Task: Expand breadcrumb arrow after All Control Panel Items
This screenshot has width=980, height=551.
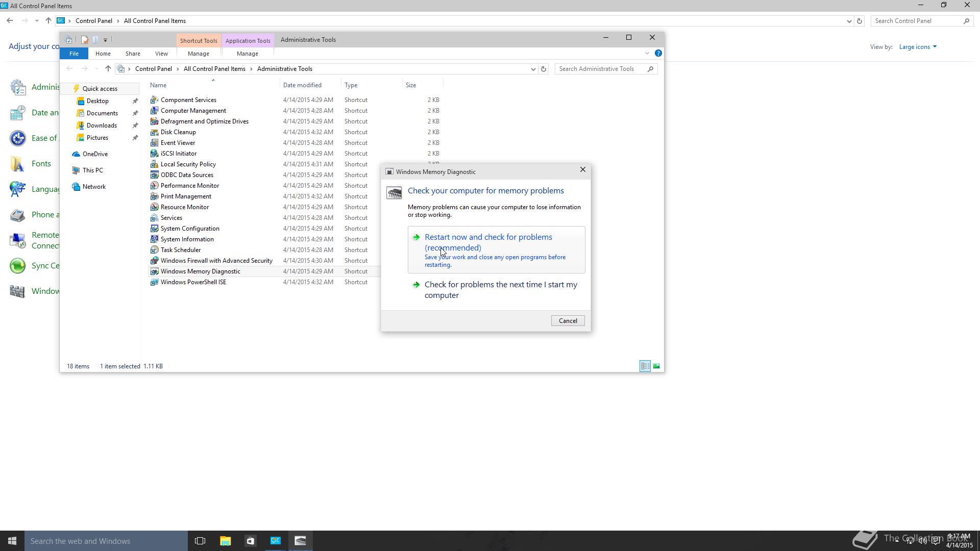Action: click(252, 69)
